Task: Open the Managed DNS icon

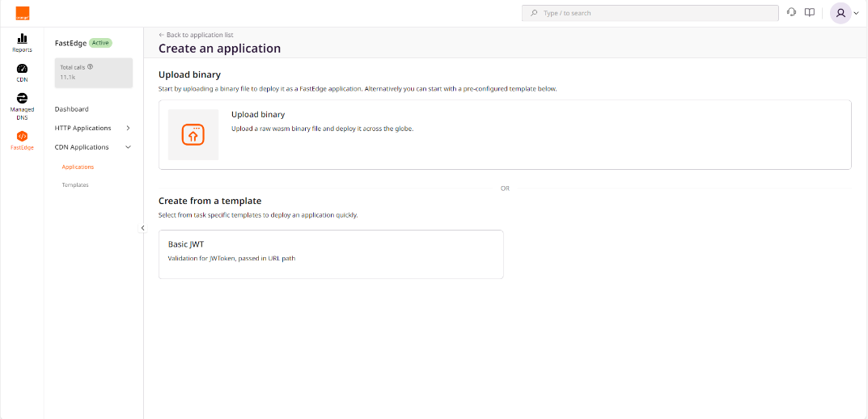Action: click(22, 98)
